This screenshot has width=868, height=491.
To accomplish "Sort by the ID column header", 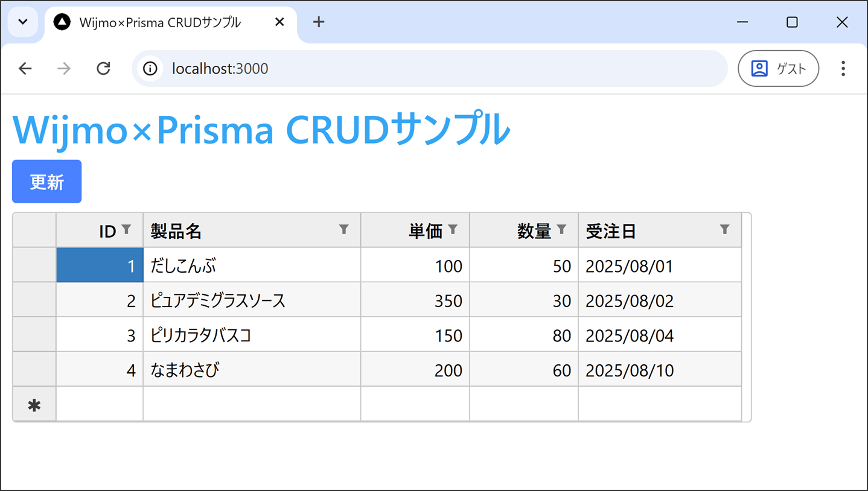I will [100, 230].
